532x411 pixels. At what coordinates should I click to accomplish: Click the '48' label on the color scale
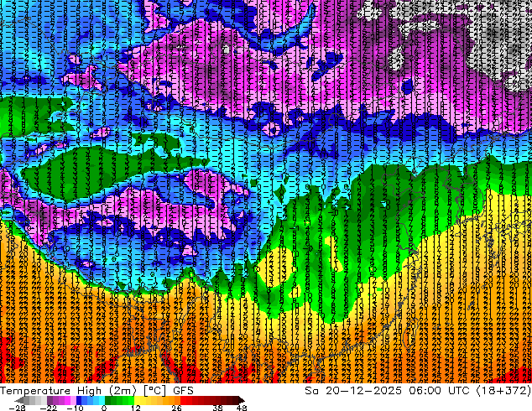coord(242,408)
